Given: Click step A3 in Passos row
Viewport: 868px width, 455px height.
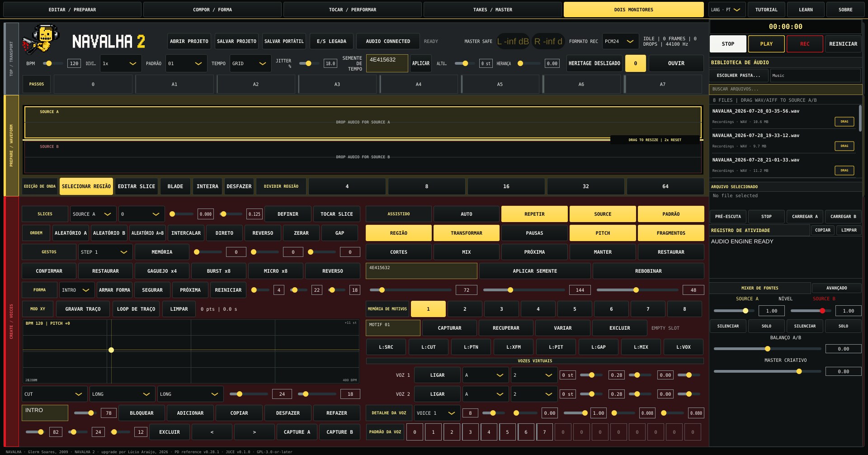Looking at the screenshot, I should click(x=337, y=84).
